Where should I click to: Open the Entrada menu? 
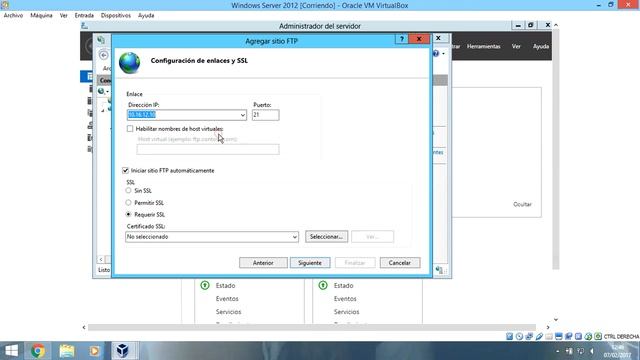pos(84,16)
